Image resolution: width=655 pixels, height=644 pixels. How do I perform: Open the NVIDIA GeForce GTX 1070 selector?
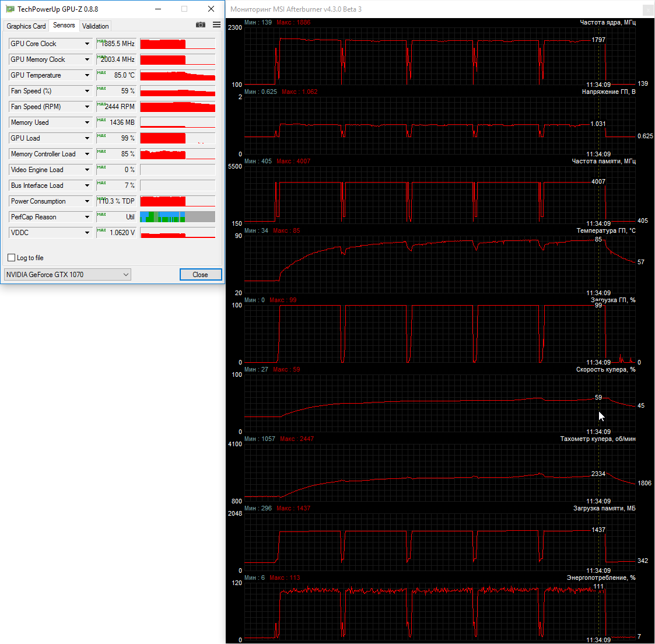pyautogui.click(x=67, y=275)
